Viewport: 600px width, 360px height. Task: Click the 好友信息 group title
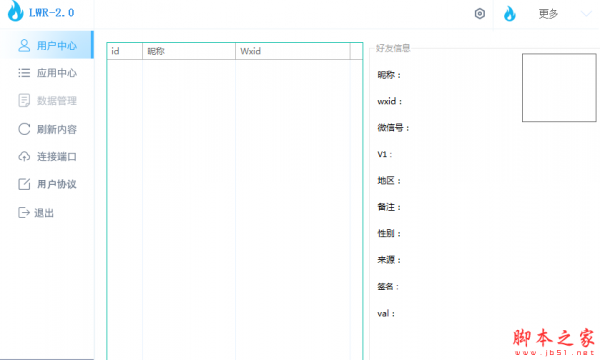[x=393, y=48]
